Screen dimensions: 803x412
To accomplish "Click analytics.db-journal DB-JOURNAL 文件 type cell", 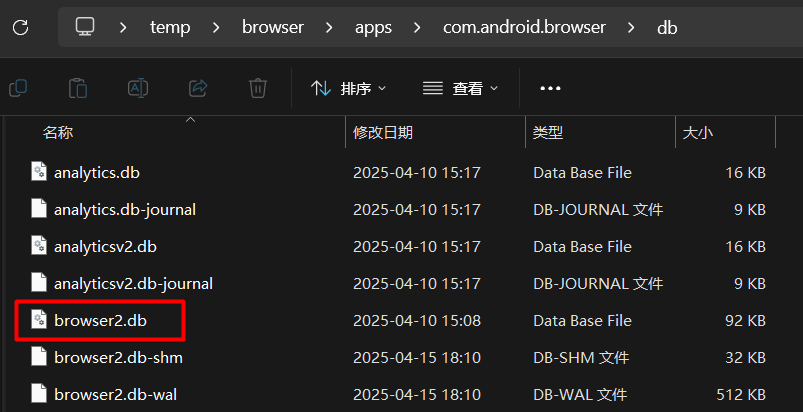I will pos(598,210).
